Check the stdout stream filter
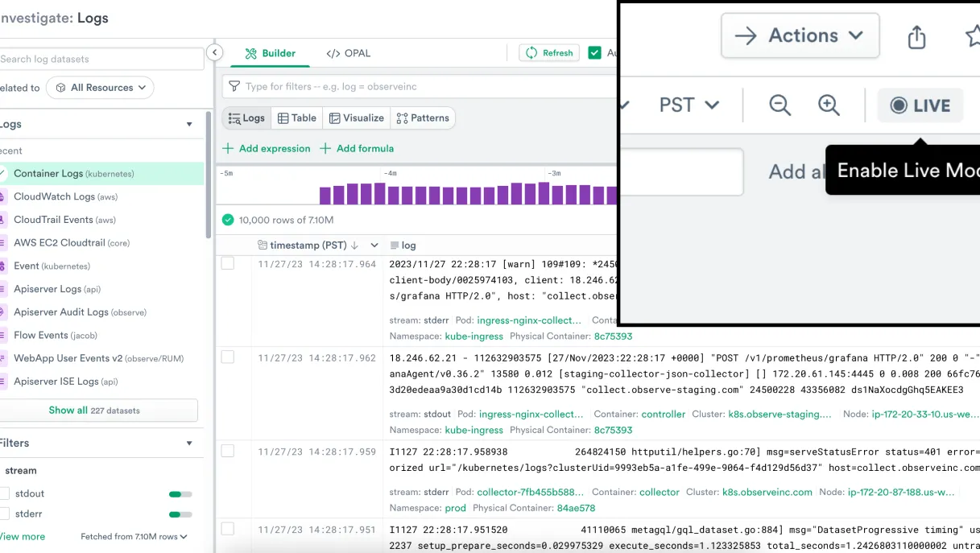 pos(4,493)
